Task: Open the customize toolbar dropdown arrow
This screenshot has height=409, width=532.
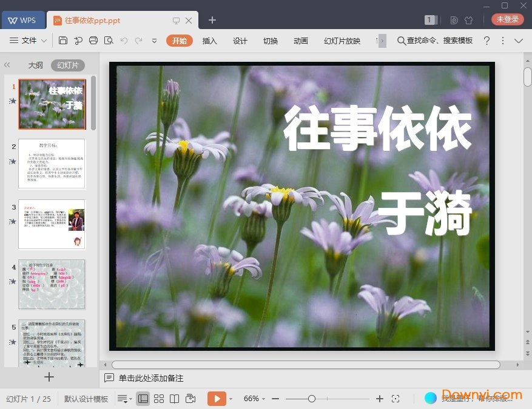Action: pos(153,41)
